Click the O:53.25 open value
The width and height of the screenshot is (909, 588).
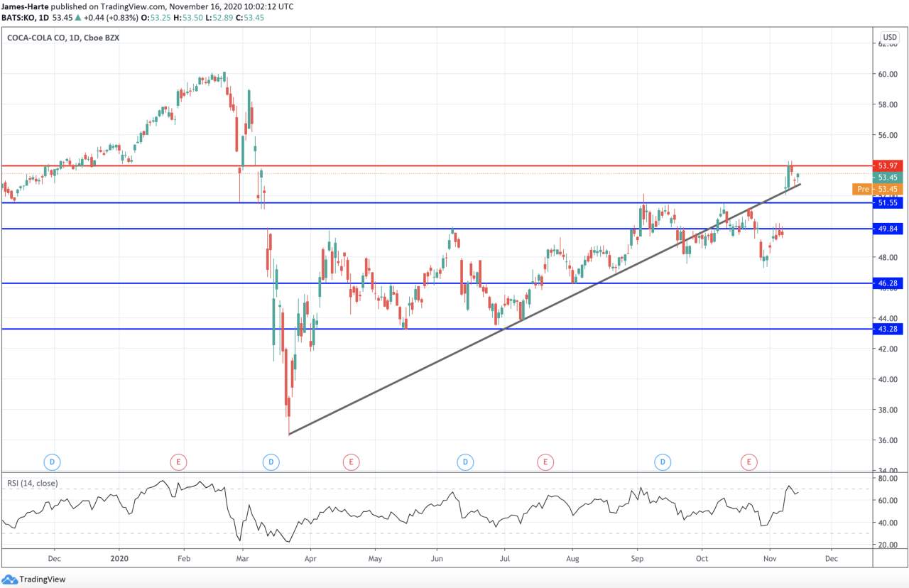click(x=155, y=17)
